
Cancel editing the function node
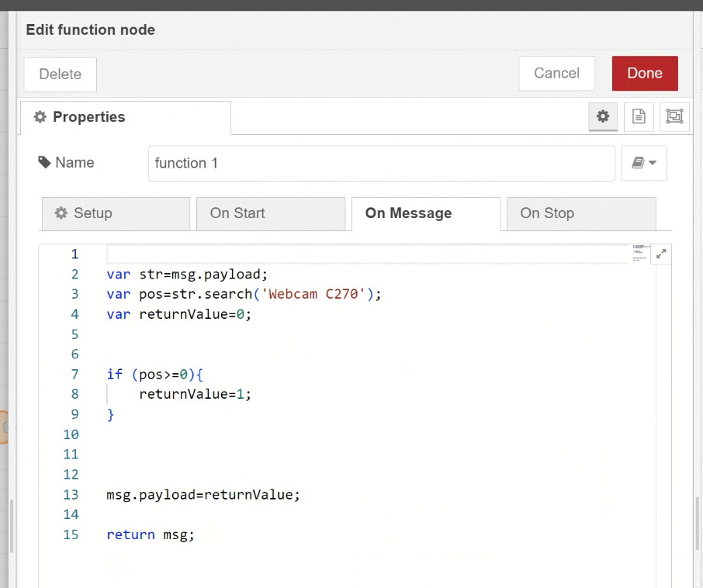pos(556,73)
